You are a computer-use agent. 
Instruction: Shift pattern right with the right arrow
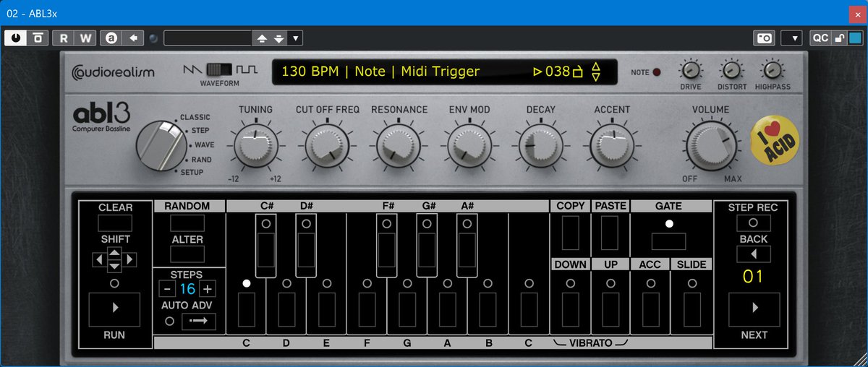(129, 259)
